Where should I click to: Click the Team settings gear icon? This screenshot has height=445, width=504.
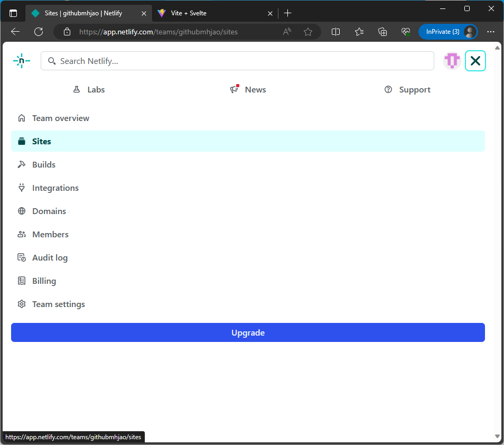coord(22,304)
